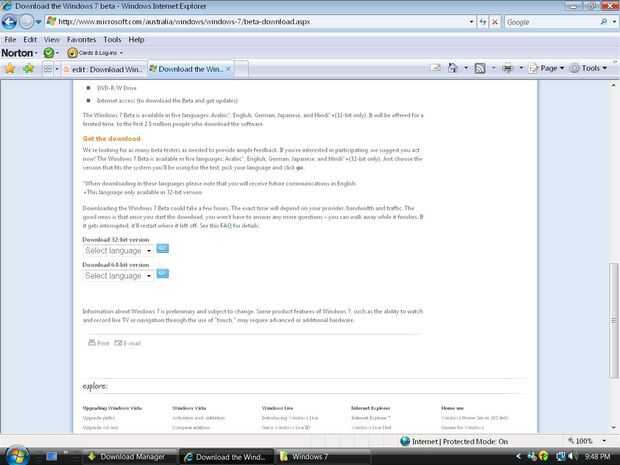Viewport: 620px width, 465px height.
Task: Click the Windows Vista footer heading
Action: click(189, 408)
